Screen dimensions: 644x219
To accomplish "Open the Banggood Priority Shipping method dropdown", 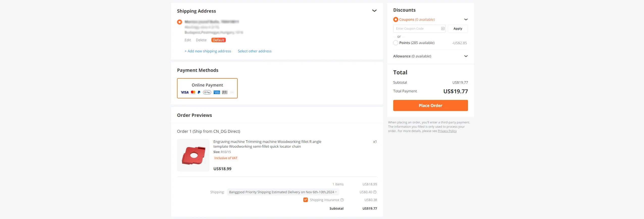I will 283,192.
